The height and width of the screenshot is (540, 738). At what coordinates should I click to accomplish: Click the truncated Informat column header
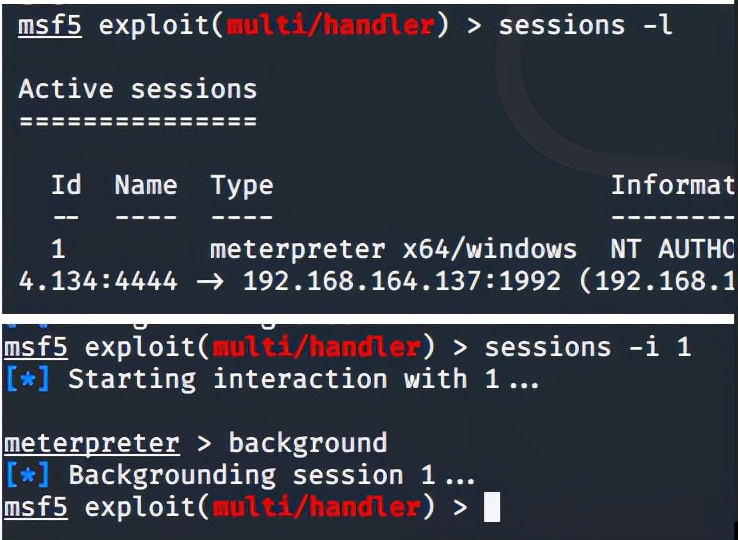(673, 185)
